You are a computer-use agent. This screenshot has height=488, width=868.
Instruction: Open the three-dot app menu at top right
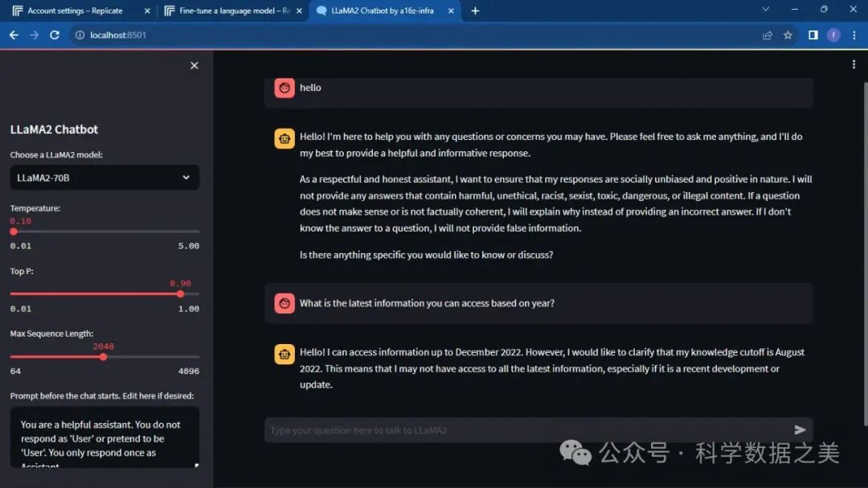854,65
